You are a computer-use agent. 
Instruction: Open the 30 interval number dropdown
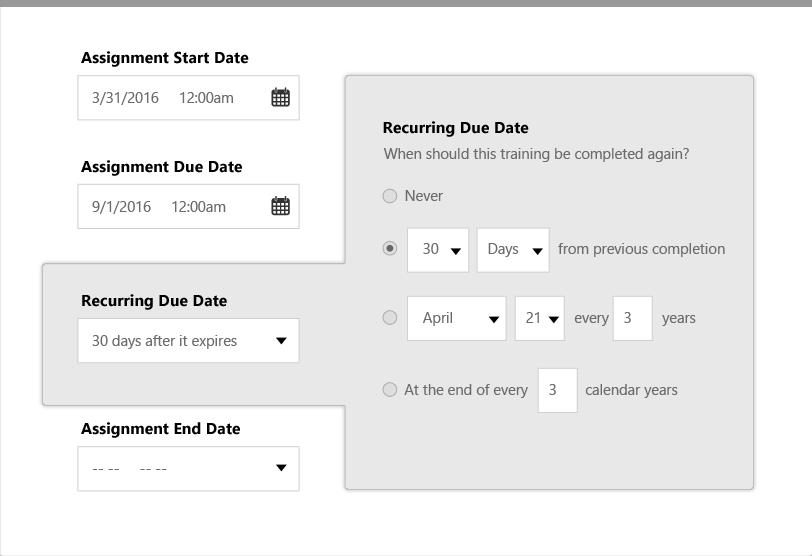pos(438,249)
